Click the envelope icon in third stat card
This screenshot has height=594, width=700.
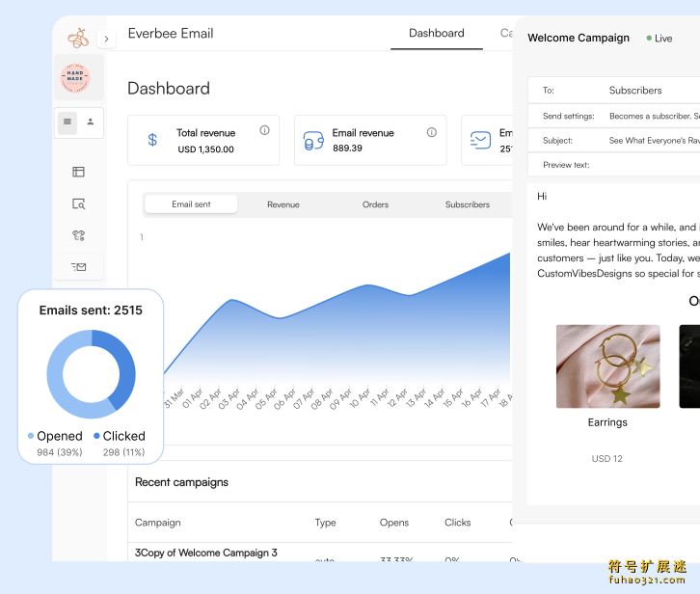point(480,140)
